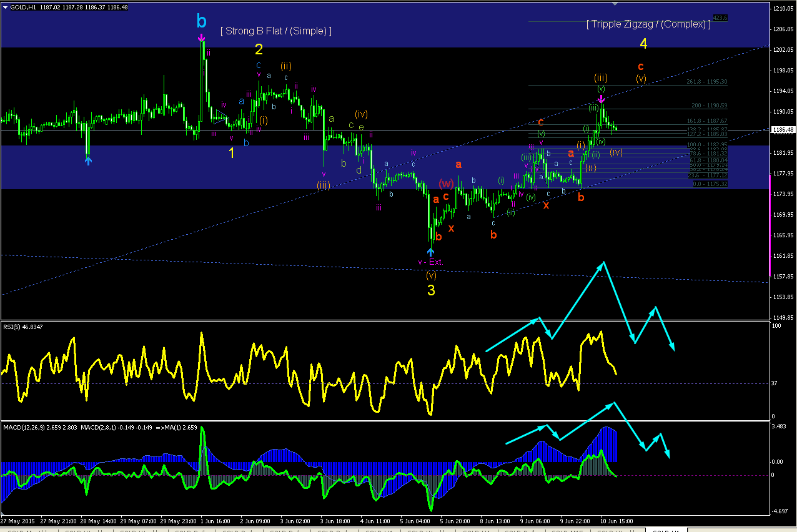Viewport: 797px width, 532px height.
Task: Click the chart shift triangle marker at top
Action: coord(616,4)
